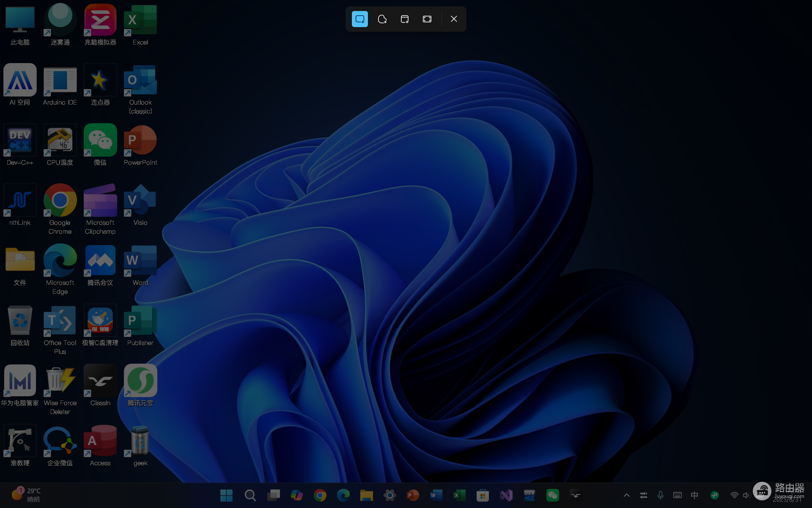This screenshot has width=812, height=508.
Task: Launch Dev-C++ from taskbar
Action: [529, 495]
